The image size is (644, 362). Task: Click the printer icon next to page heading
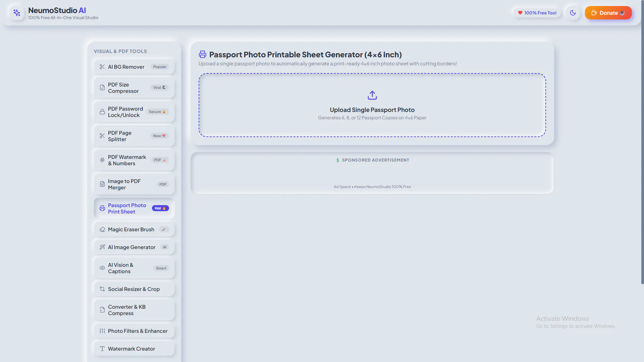(x=203, y=54)
